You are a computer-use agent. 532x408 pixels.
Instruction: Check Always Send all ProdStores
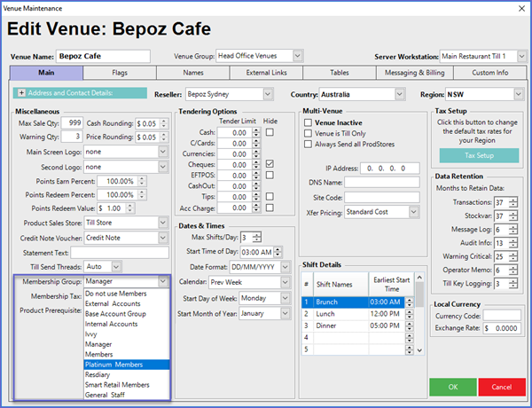308,145
